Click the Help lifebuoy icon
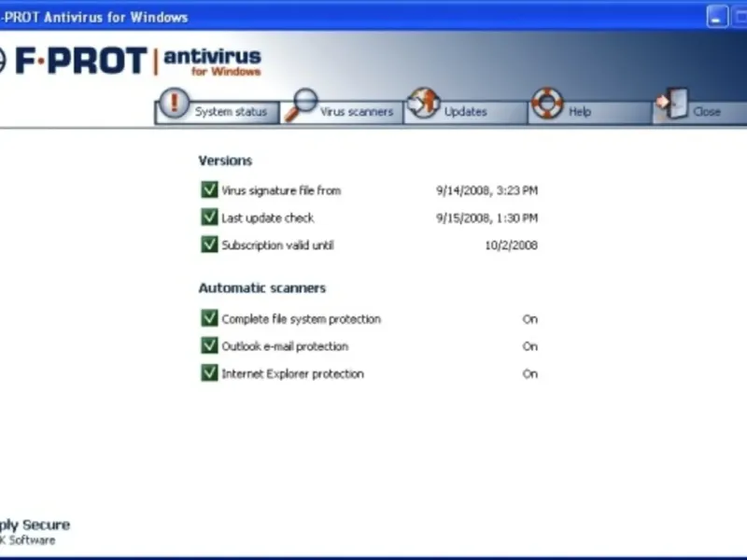 point(547,103)
